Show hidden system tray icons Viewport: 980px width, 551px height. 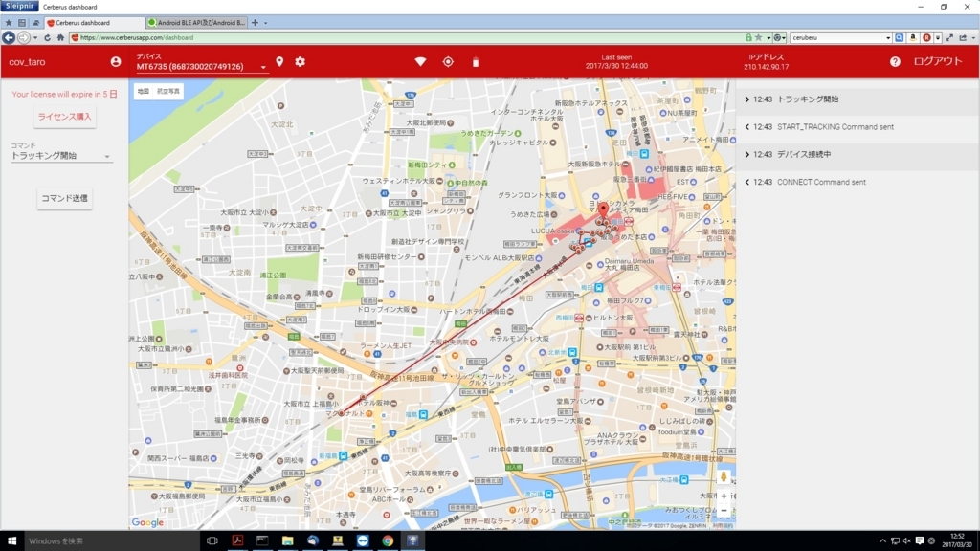(882, 541)
